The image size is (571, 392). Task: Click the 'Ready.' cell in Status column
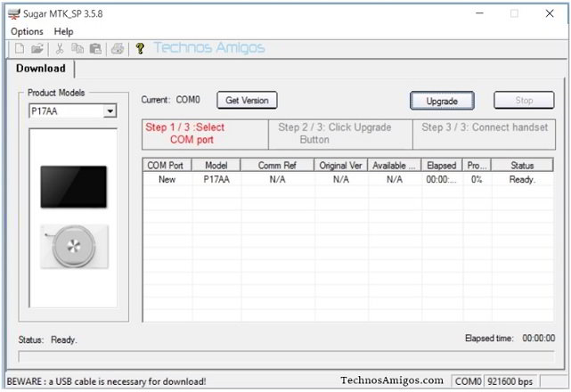click(x=522, y=179)
